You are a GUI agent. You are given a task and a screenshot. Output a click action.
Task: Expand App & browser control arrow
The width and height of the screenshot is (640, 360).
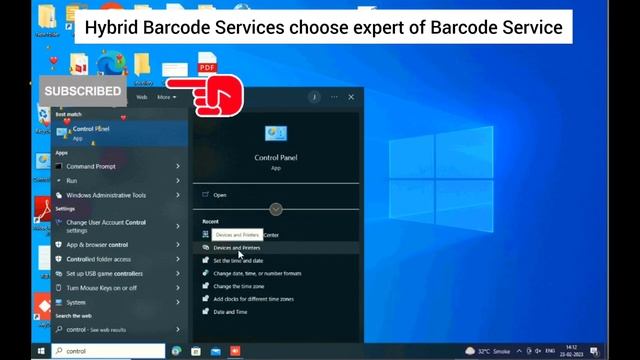tap(178, 244)
